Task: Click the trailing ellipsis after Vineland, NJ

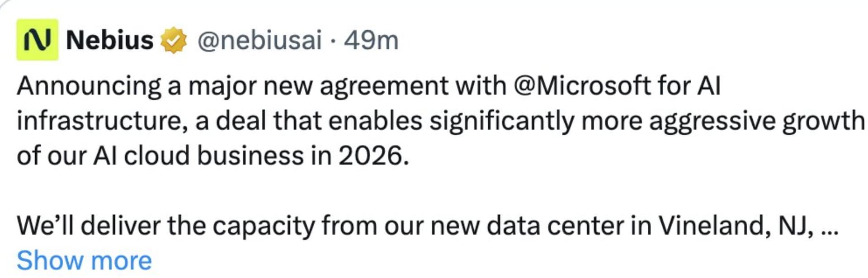Action: click(x=829, y=226)
